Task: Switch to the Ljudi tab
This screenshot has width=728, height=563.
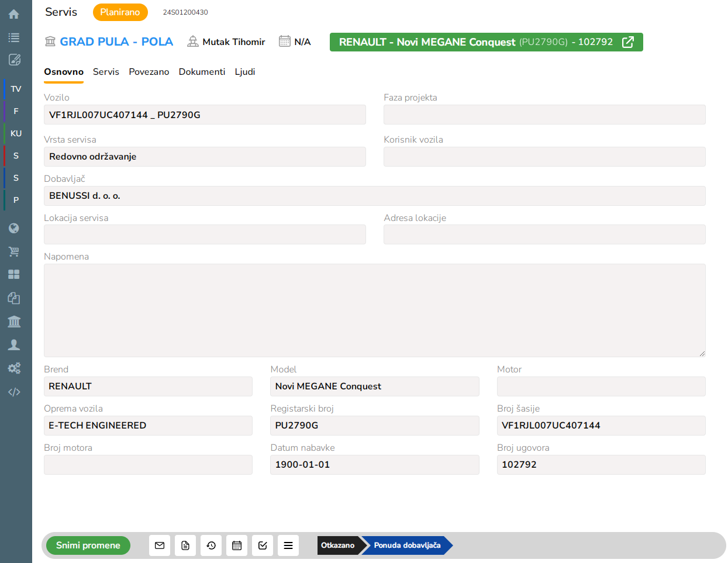Action: pos(245,72)
